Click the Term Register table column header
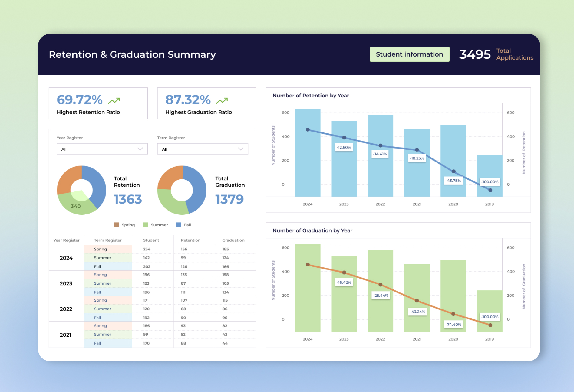 click(x=108, y=240)
